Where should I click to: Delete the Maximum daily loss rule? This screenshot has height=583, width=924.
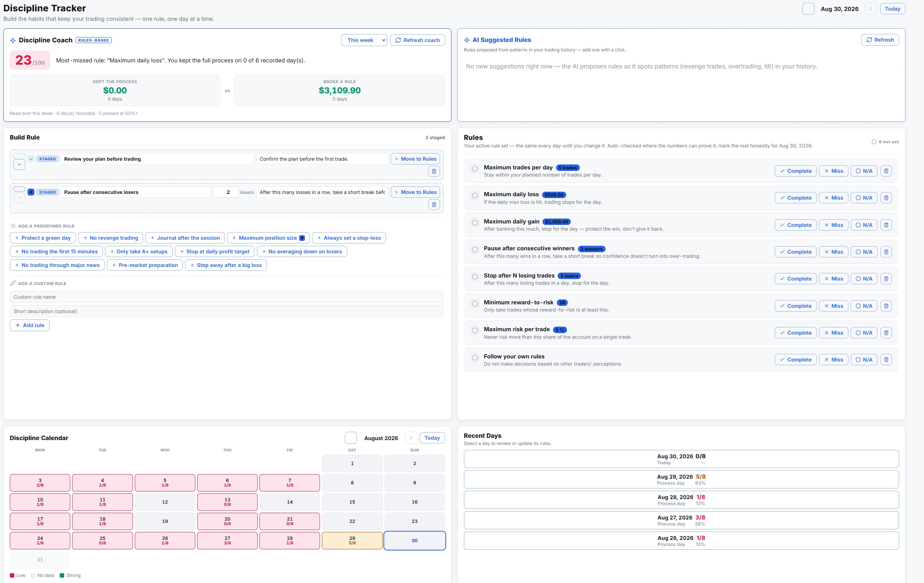[886, 198]
